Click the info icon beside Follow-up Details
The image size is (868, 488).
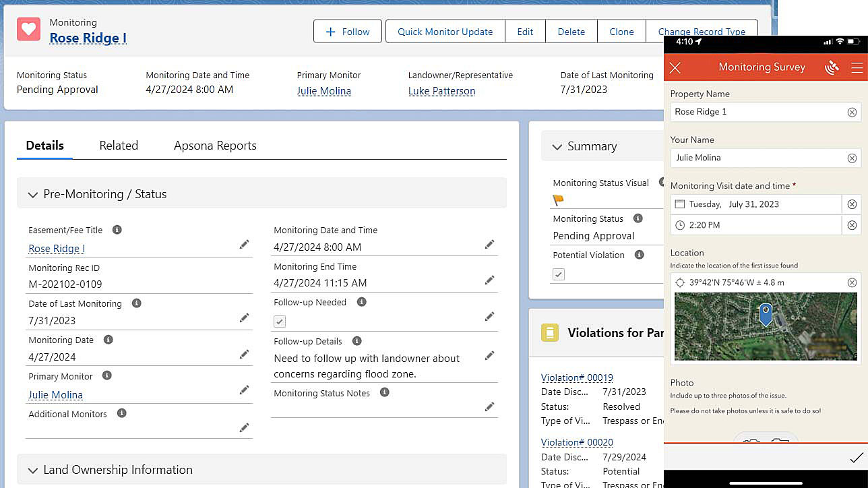click(x=356, y=341)
